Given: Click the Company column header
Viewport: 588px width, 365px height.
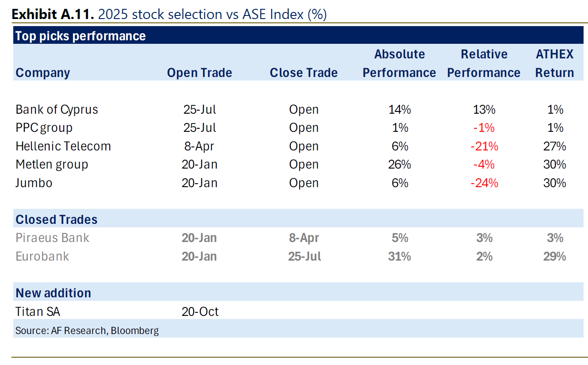Looking at the screenshot, I should (x=42, y=73).
